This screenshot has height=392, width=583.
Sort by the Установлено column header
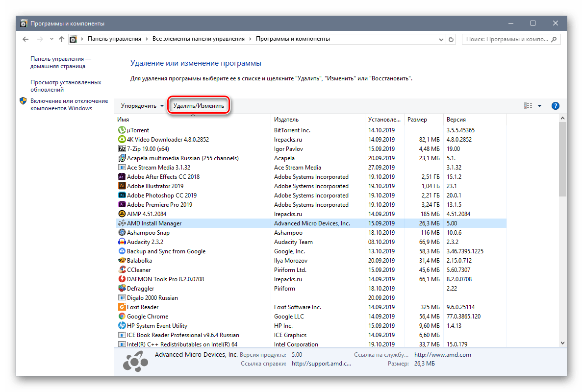point(384,119)
